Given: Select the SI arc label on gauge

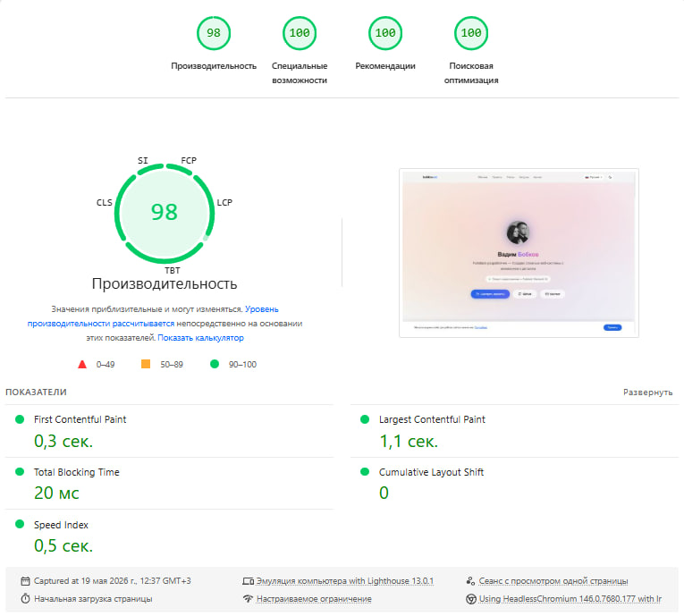Looking at the screenshot, I should coord(143,161).
